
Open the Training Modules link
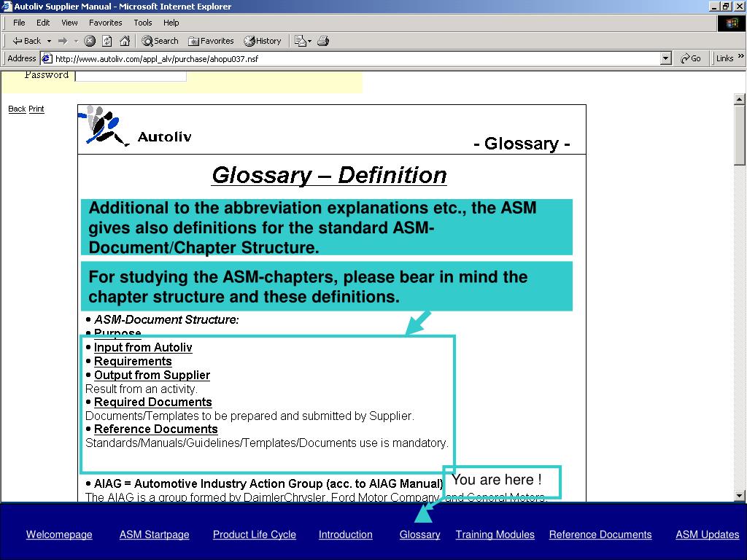pyautogui.click(x=495, y=534)
